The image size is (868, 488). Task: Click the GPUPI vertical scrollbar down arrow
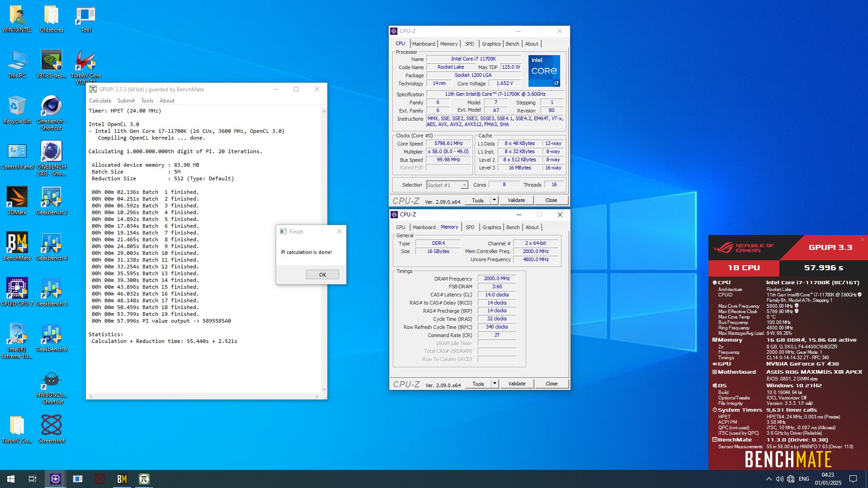click(324, 389)
